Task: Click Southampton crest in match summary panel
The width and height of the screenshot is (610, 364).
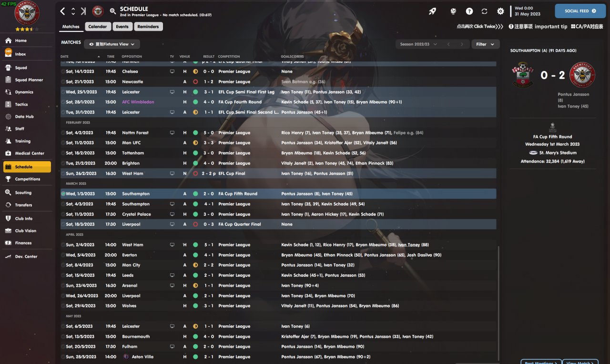Action: click(x=524, y=75)
